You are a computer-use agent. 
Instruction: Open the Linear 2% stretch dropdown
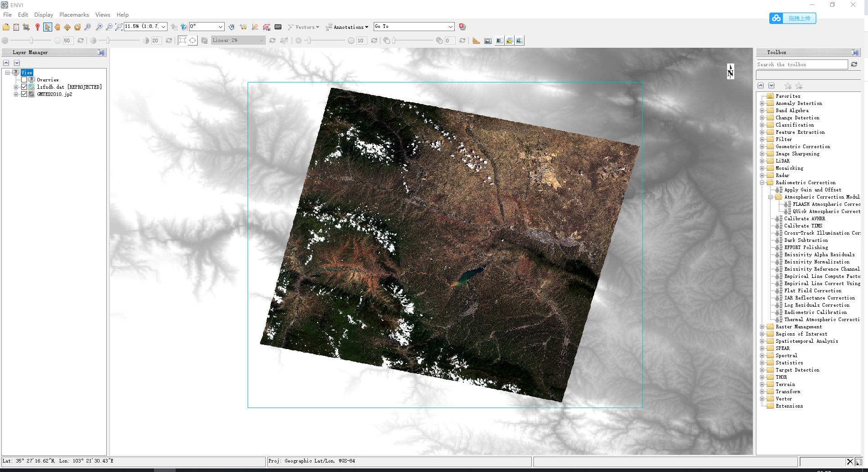click(x=262, y=41)
